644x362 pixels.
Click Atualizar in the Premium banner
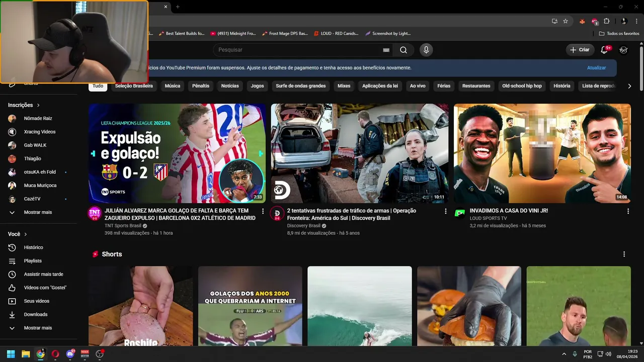(x=596, y=67)
